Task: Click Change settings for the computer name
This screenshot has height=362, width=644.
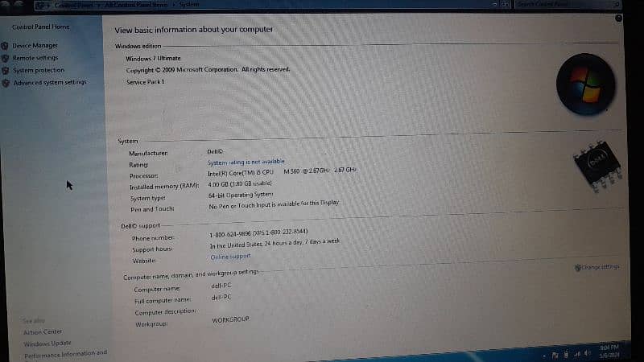Action: pyautogui.click(x=600, y=267)
